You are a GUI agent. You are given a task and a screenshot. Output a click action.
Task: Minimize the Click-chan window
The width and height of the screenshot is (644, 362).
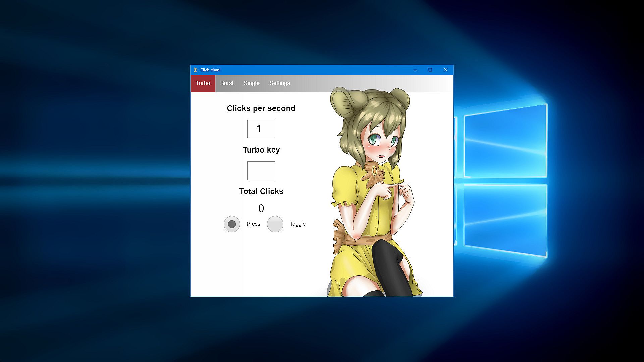pos(415,70)
